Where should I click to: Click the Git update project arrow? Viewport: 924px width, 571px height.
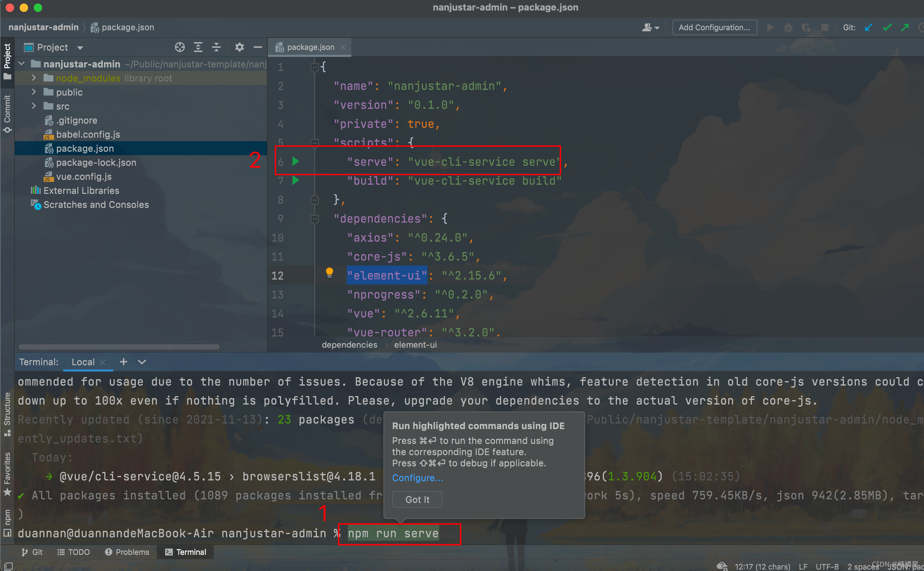868,28
